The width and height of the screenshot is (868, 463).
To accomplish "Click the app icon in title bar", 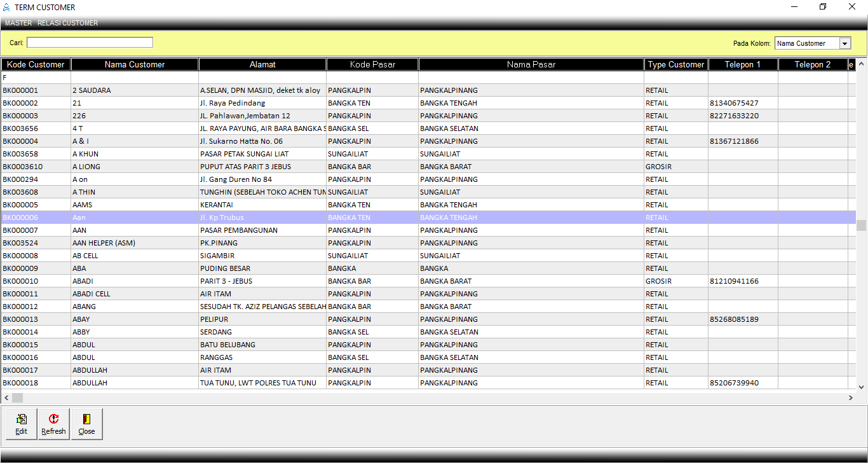I will 7,7.
